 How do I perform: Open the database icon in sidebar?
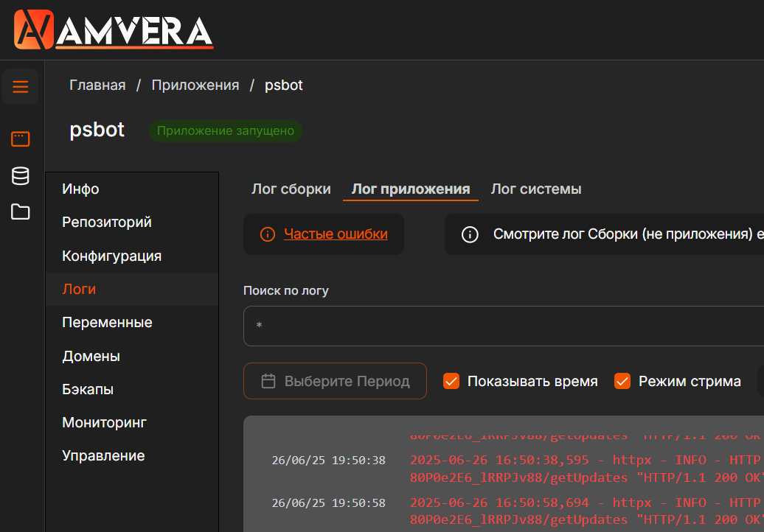[20, 175]
